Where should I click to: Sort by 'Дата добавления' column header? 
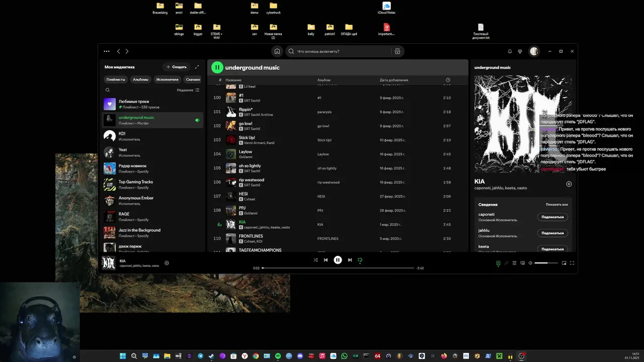point(394,80)
